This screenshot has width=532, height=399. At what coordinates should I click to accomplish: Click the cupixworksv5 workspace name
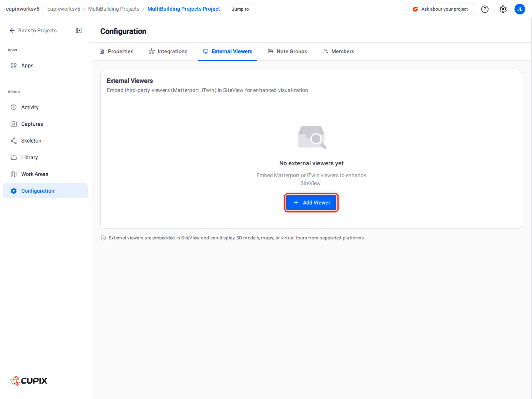23,9
